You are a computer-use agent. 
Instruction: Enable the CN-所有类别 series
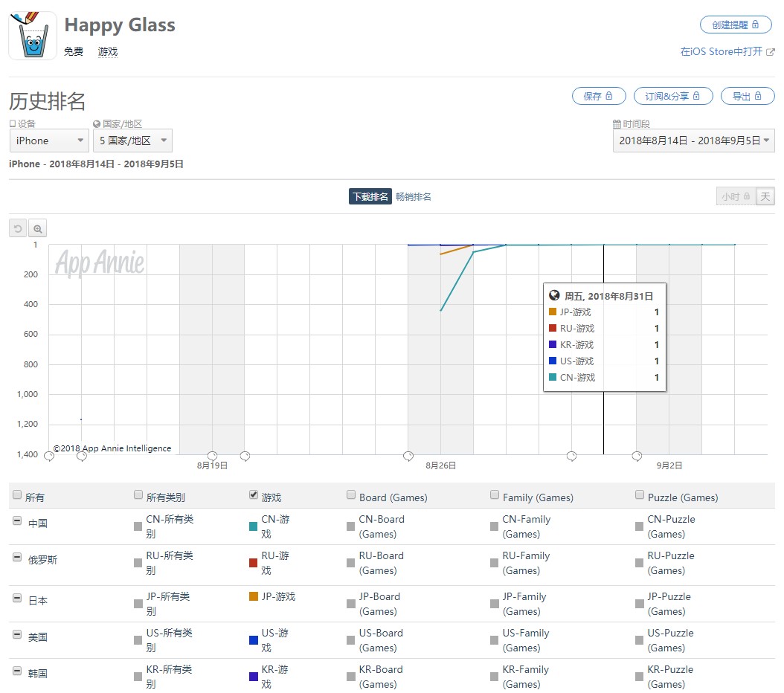click(x=138, y=526)
